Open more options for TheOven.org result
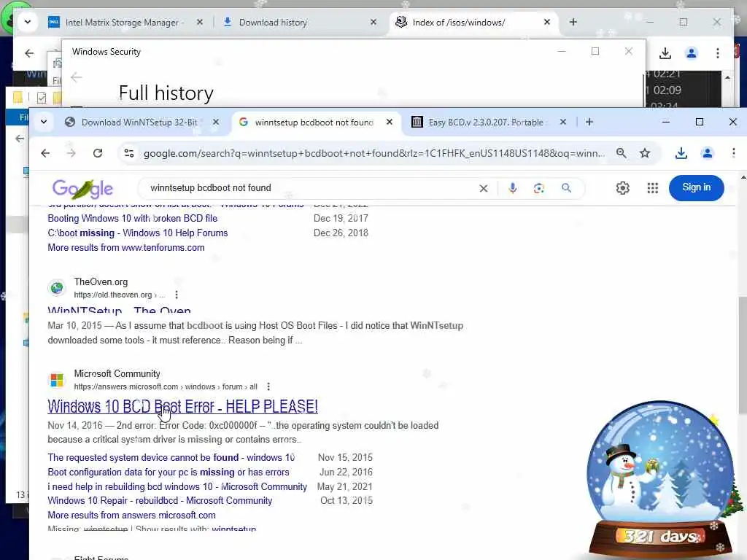Viewport: 747px width, 560px height. [x=177, y=295]
